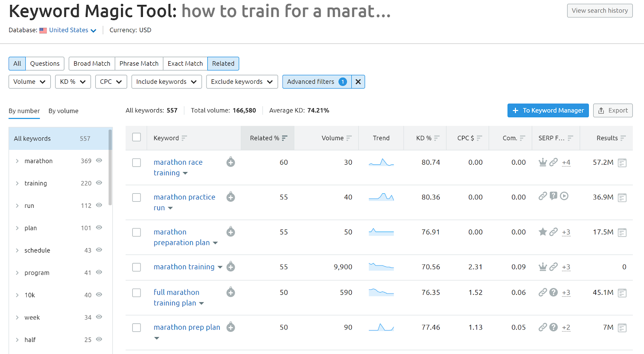The width and height of the screenshot is (644, 354).
Task: Select Exact Match tab
Action: [x=185, y=64]
